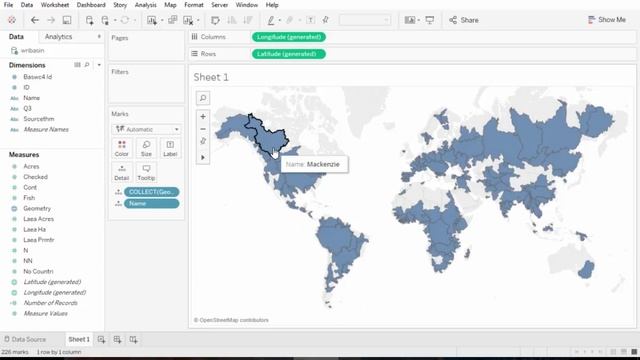The image size is (640, 360).
Task: Click the Tableau logo start page icon
Action: click(12, 20)
